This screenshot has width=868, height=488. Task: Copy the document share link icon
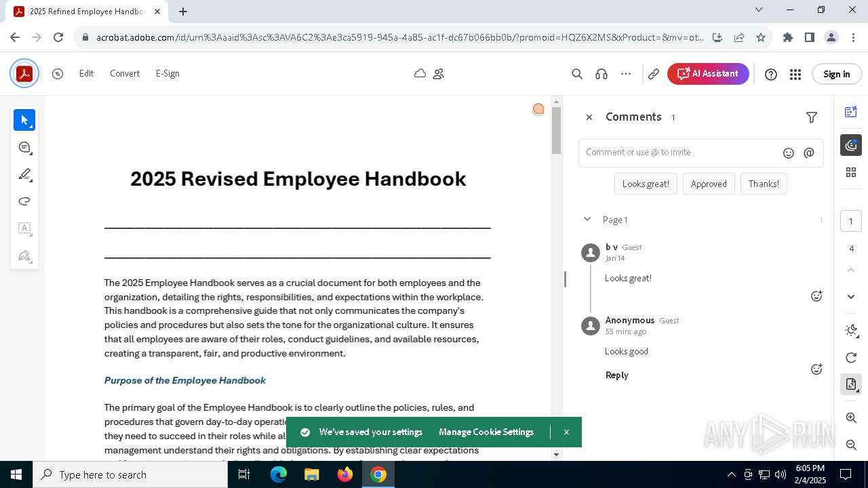(654, 74)
